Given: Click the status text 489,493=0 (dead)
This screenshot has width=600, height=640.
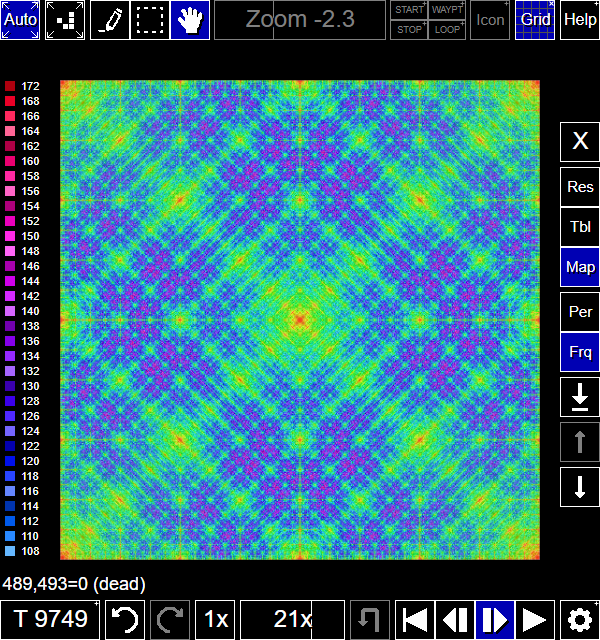Looking at the screenshot, I should pos(74,584).
